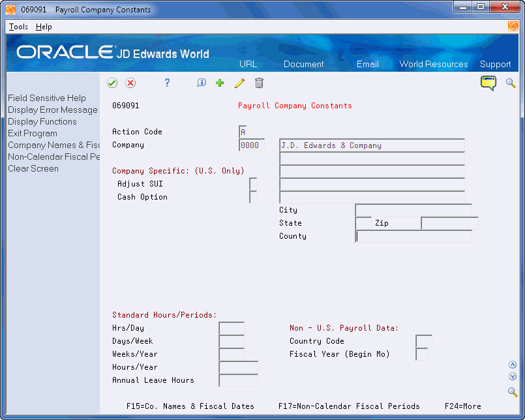
Task: Click the second address line under company name
Action: pyautogui.click(x=372, y=158)
